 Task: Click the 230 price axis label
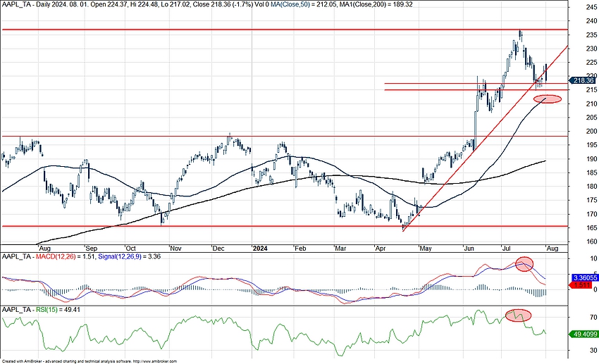click(x=591, y=49)
